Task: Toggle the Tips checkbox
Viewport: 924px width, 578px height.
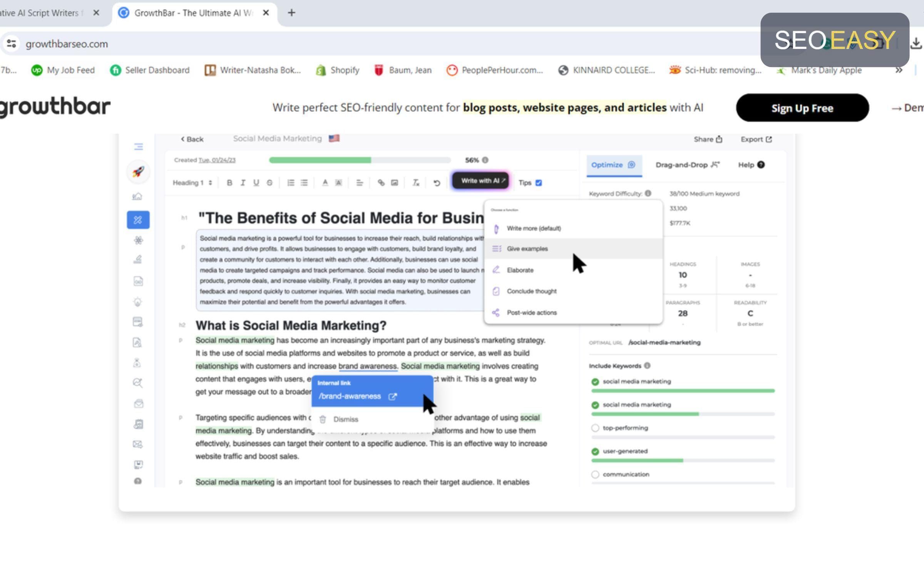Action: tap(539, 183)
